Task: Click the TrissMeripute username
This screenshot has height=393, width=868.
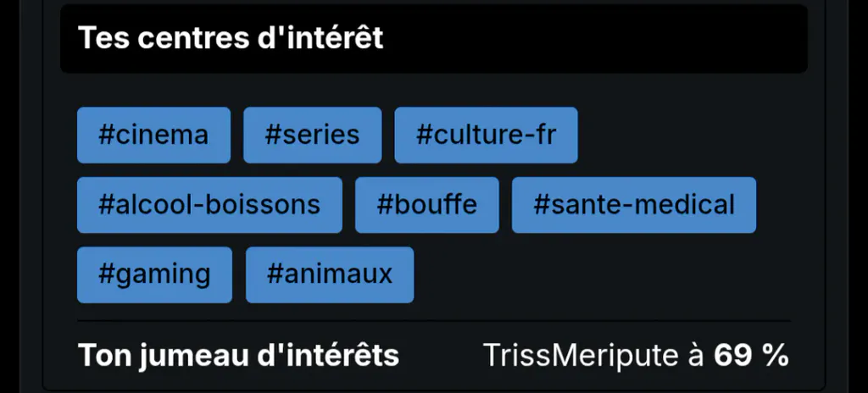Action: pyautogui.click(x=581, y=355)
